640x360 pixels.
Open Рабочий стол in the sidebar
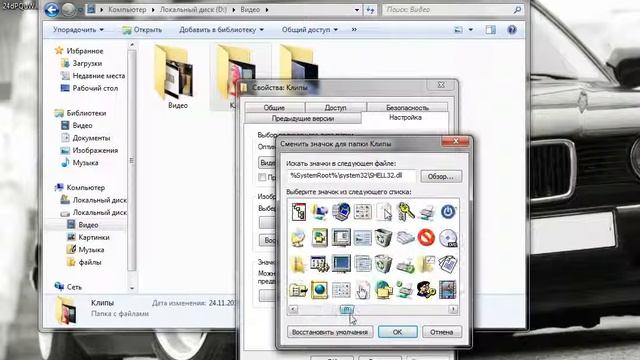[95, 88]
